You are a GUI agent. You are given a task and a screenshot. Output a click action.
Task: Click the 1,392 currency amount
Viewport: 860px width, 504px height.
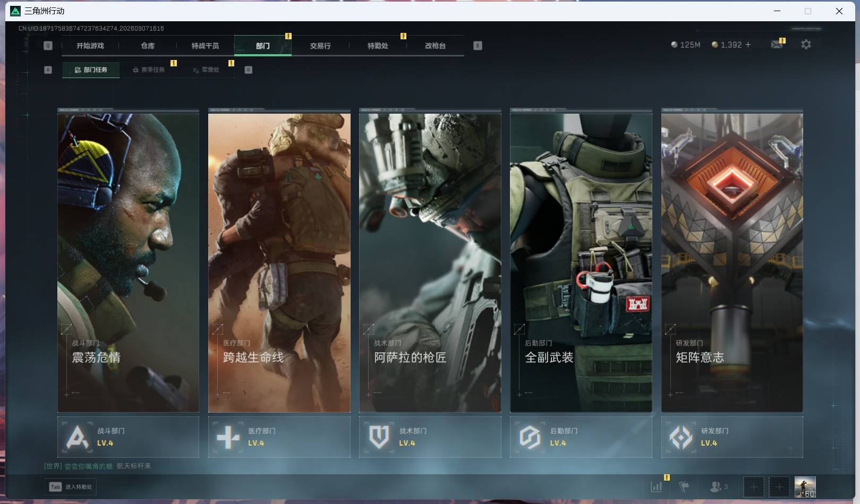coord(731,45)
